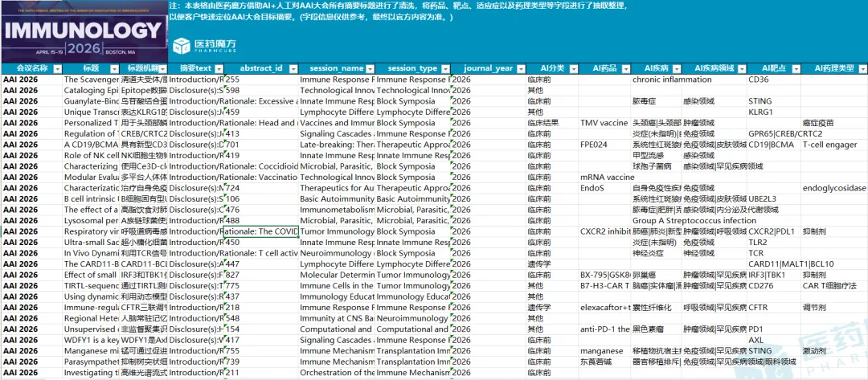The height and width of the screenshot is (380, 868).
Task: Select the 'CAR T细胞疗法' pharmacology cell
Action: [834, 285]
